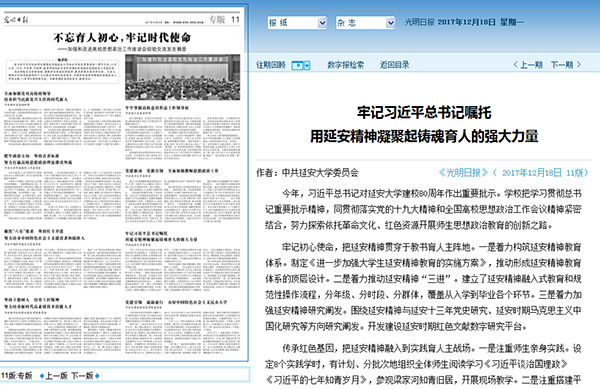Go to 数字报检索 search
600x389 pixels.
(x=346, y=65)
